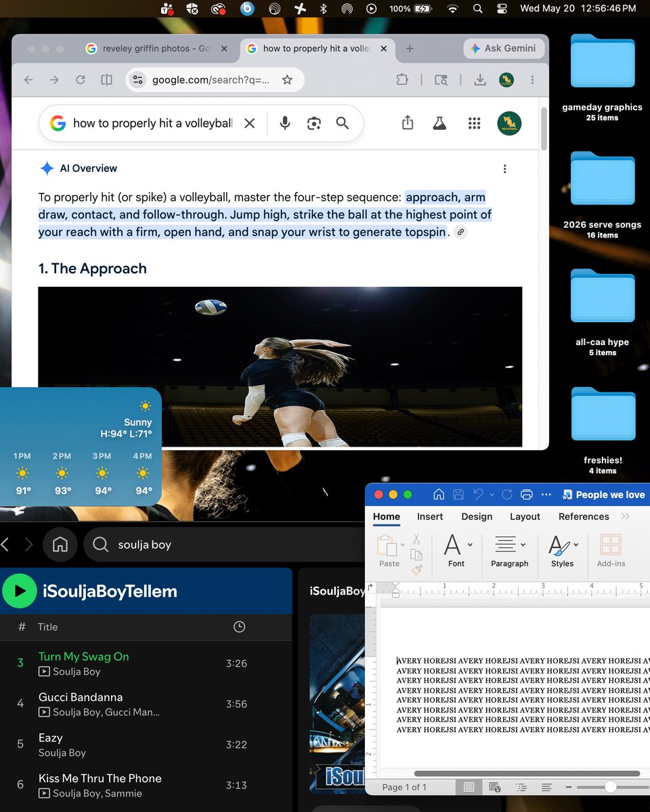Click the Format Painter brush icon
This screenshot has width=650, height=812.
pos(416,570)
